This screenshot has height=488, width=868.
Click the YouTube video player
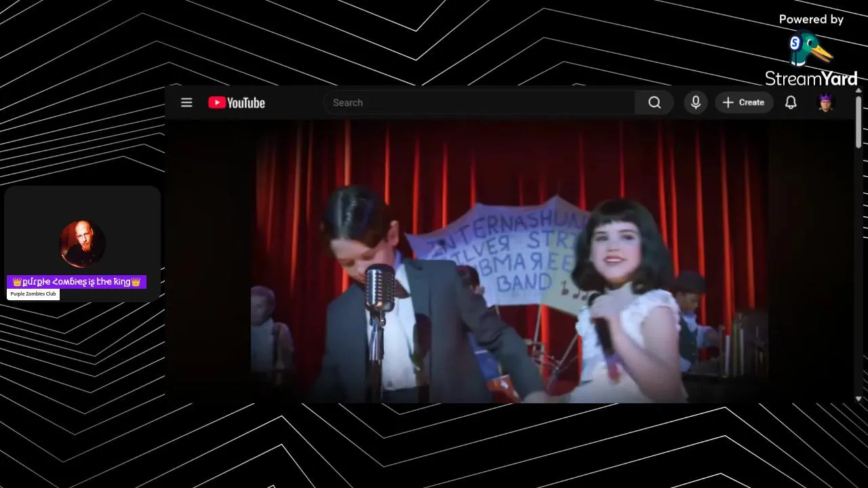pos(510,262)
